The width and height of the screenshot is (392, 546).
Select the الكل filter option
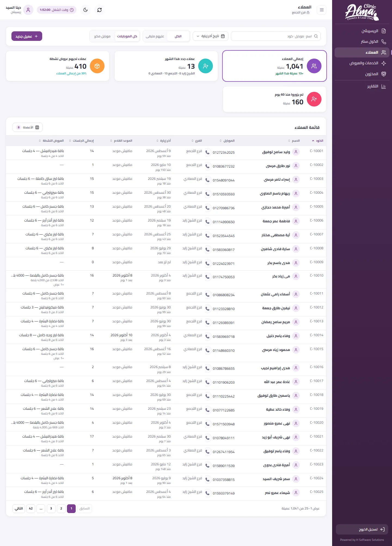(178, 36)
